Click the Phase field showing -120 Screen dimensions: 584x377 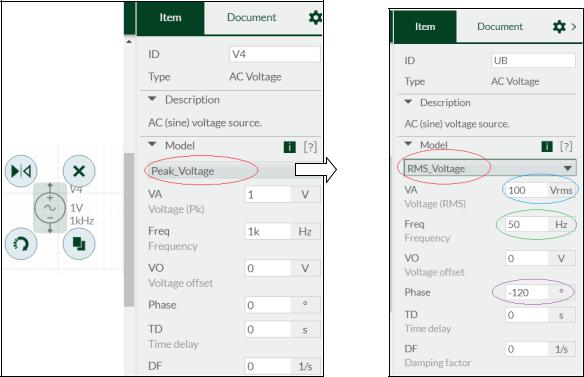527,292
